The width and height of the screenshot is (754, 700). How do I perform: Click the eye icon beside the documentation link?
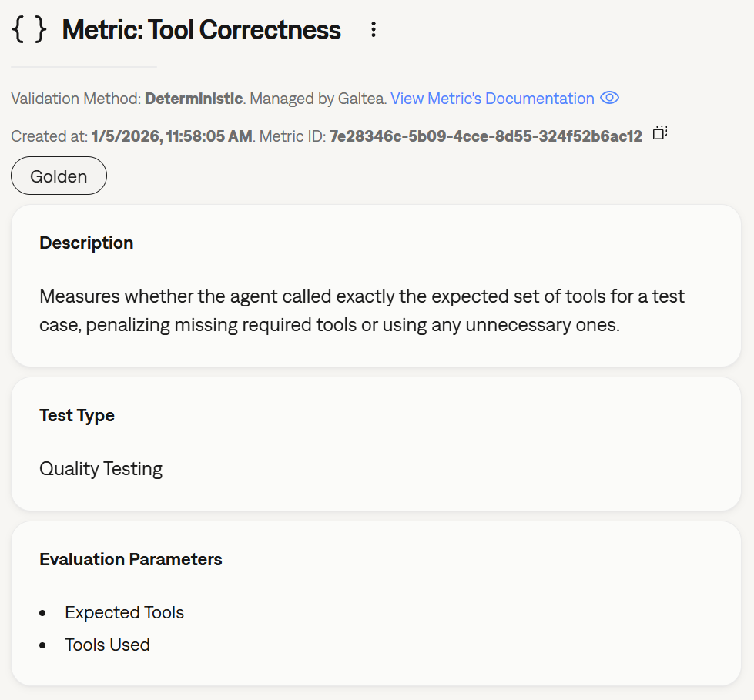click(609, 98)
